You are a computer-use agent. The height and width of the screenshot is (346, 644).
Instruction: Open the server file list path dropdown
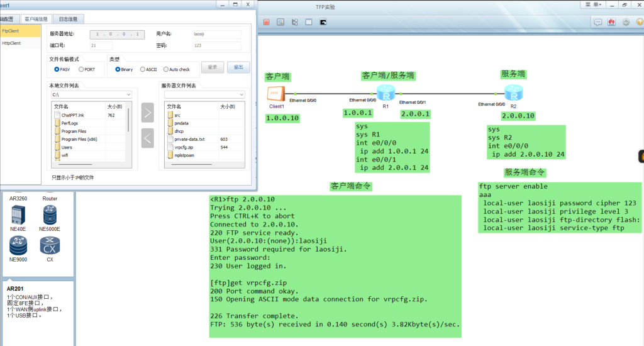(241, 94)
